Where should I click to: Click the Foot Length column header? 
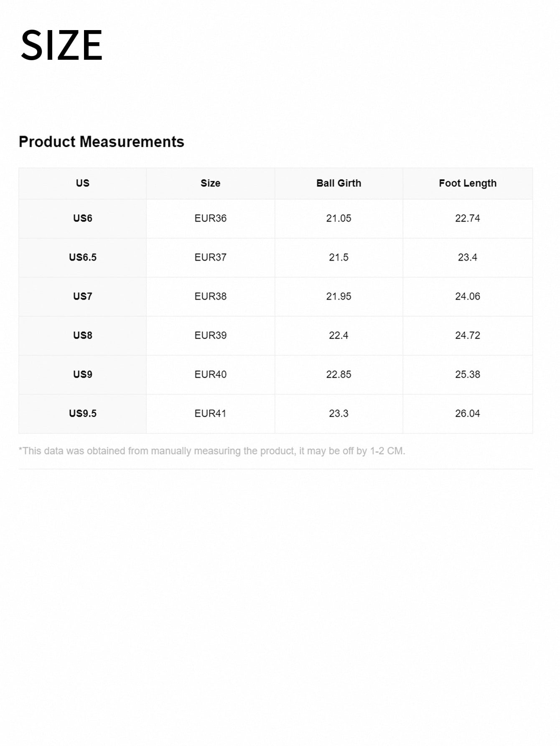coord(468,183)
